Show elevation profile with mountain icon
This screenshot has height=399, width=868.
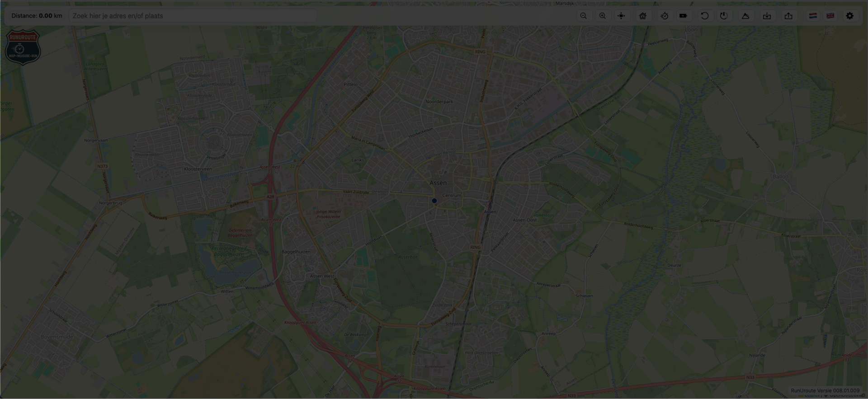(745, 16)
